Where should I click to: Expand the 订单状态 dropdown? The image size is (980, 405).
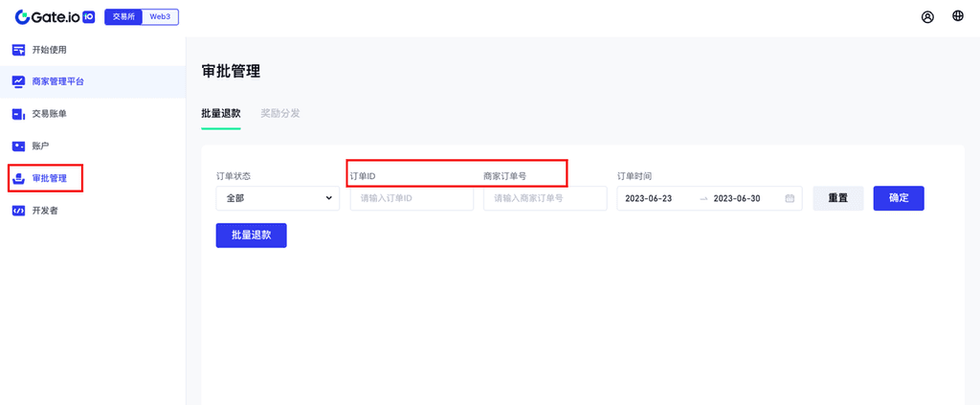pyautogui.click(x=278, y=198)
